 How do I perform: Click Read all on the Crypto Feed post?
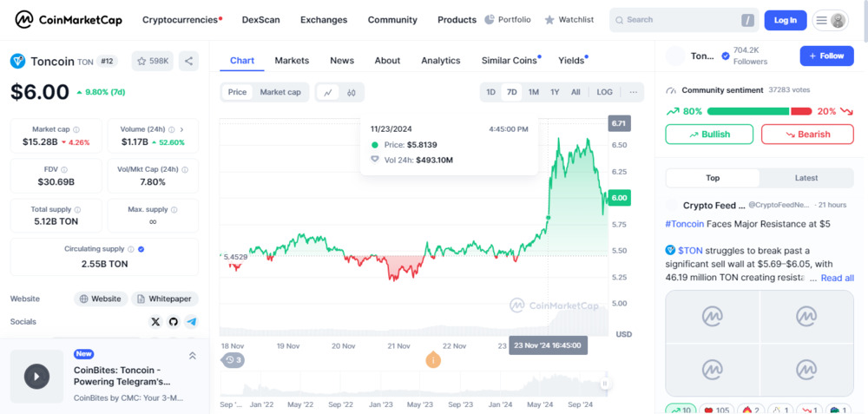tap(837, 278)
